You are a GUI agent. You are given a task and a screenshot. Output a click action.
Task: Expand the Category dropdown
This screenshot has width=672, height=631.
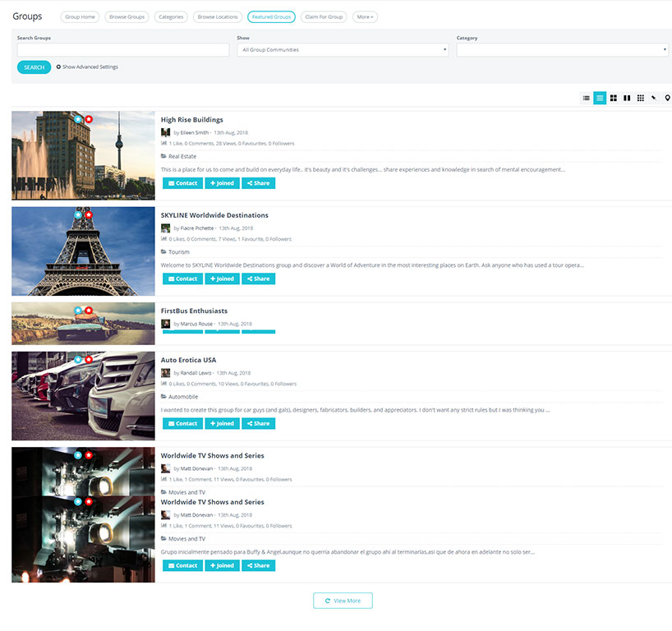point(562,50)
